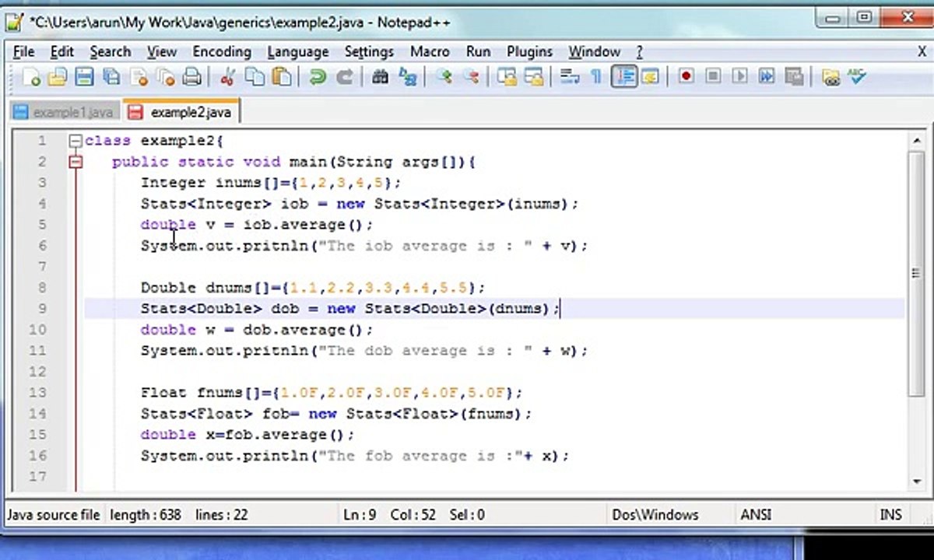This screenshot has width=934, height=560.
Task: Click 'Ln : 9' in the status bar
Action: pyautogui.click(x=360, y=515)
